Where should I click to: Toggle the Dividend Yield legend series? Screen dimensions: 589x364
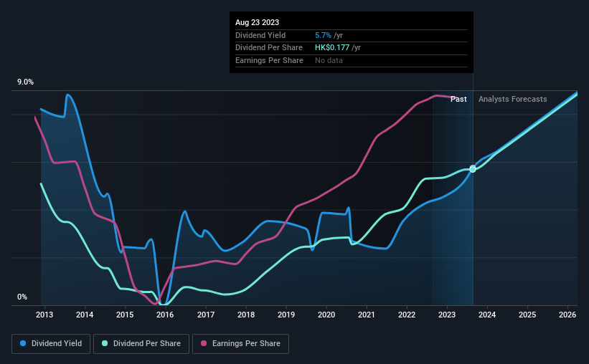coord(51,344)
